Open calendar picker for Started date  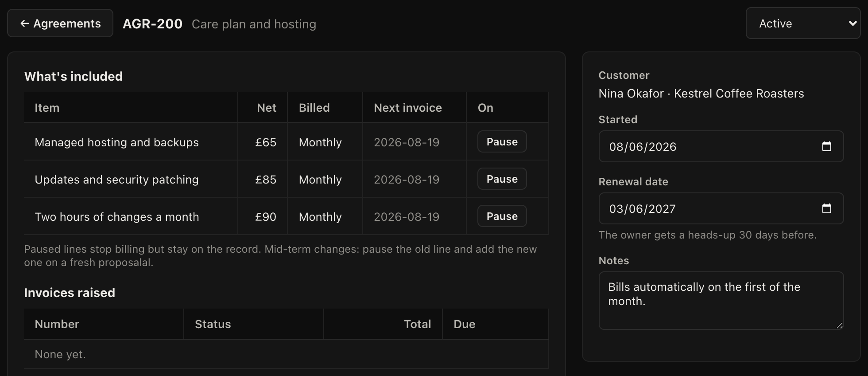(826, 147)
